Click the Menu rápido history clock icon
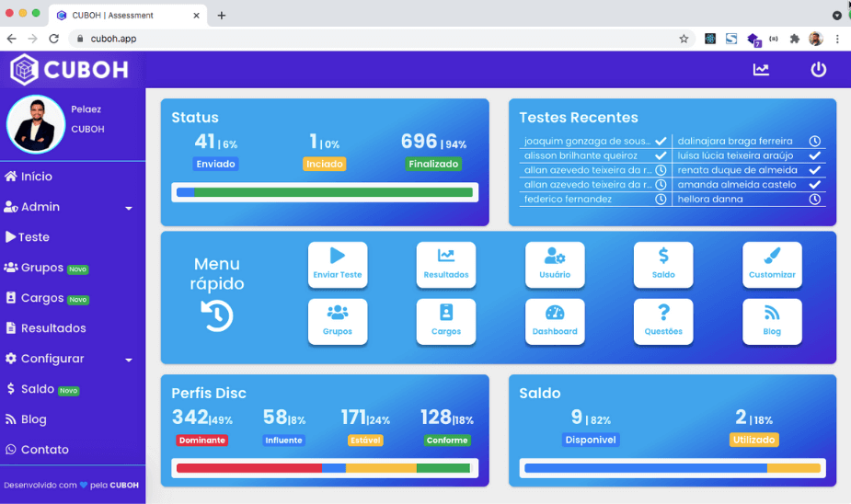The height and width of the screenshot is (504, 851). coord(216,315)
